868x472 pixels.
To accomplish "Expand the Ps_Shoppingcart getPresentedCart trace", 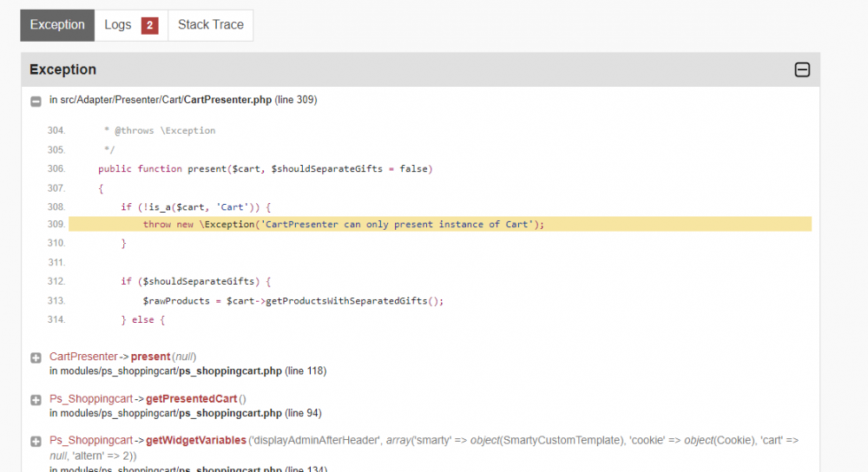I will (x=36, y=400).
